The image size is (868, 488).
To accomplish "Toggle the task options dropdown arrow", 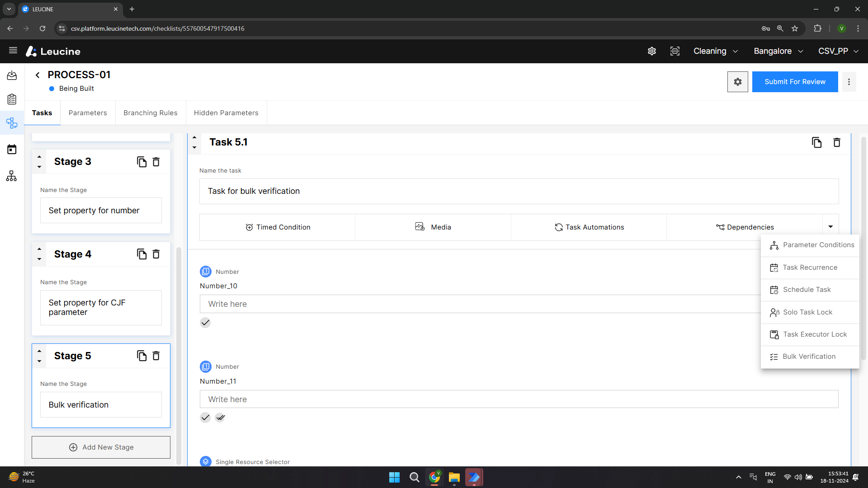I will click(x=830, y=227).
